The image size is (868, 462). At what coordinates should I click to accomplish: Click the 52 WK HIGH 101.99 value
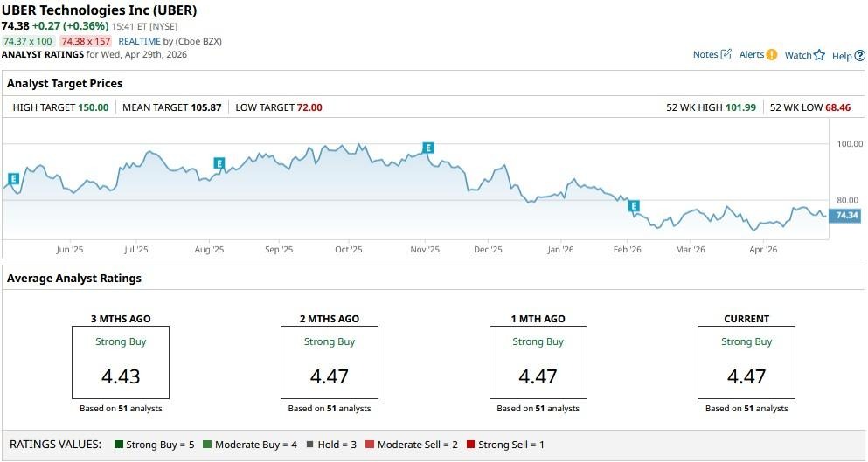click(740, 107)
